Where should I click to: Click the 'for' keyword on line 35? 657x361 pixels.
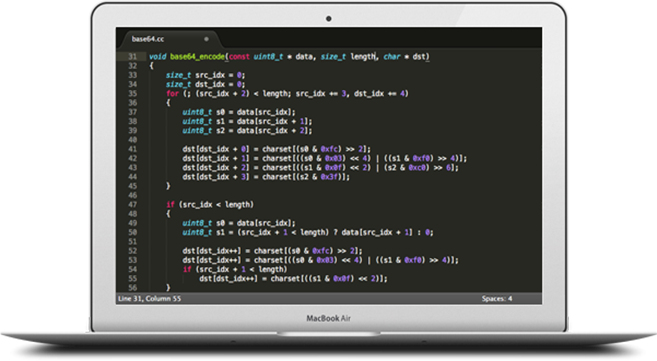(172, 93)
